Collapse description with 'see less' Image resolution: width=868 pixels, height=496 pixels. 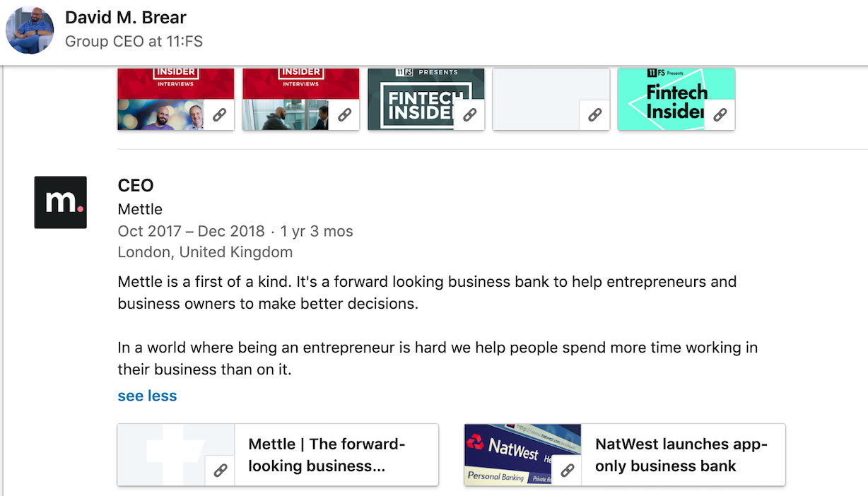[x=147, y=396]
